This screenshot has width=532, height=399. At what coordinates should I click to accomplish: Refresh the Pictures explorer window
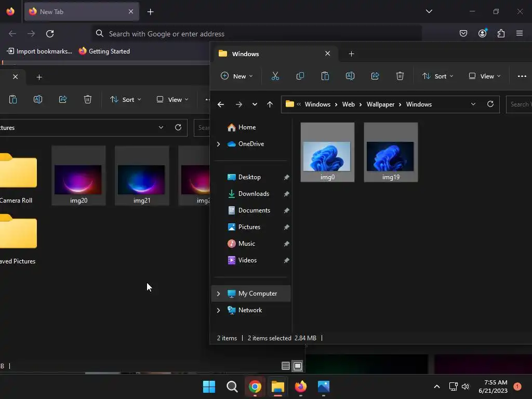[178, 128]
